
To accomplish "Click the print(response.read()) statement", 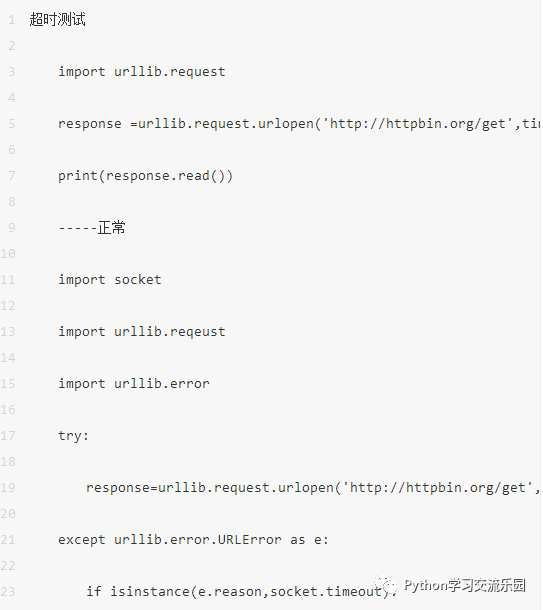I will click(x=145, y=176).
